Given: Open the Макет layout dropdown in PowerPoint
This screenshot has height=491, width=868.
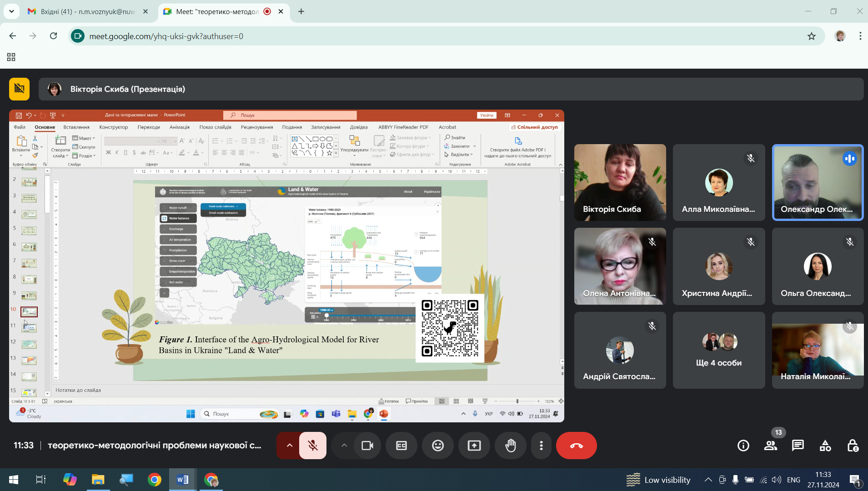Looking at the screenshot, I should pyautogui.click(x=84, y=138).
